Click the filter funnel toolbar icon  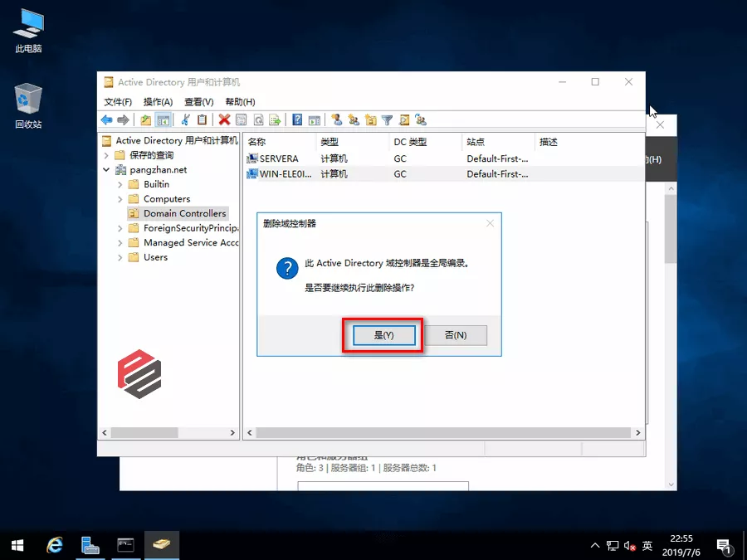pos(387,120)
